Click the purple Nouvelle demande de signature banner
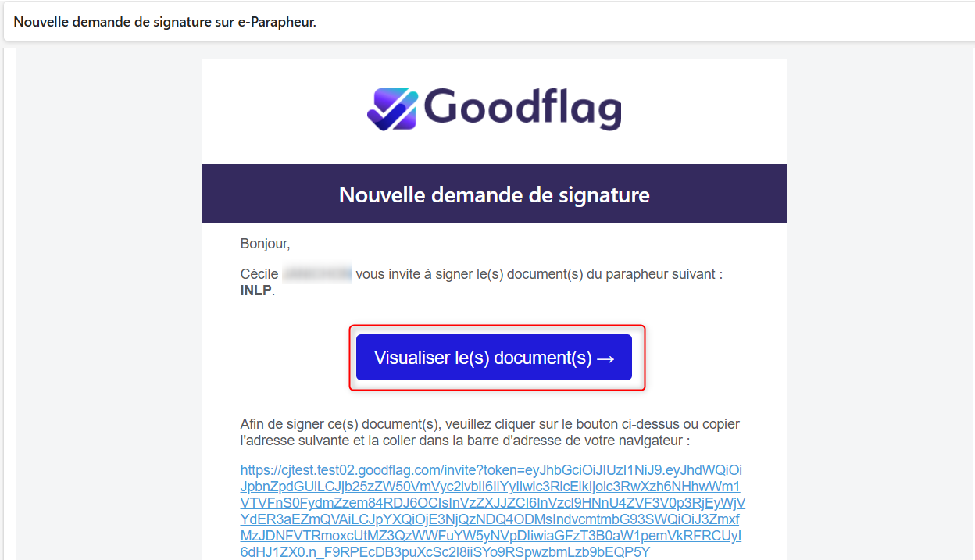The width and height of the screenshot is (975, 560). [x=494, y=194]
